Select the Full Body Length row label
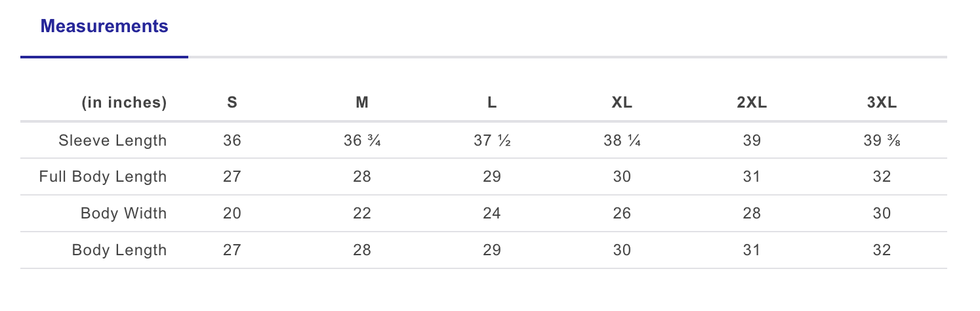This screenshot has height=311, width=980. [103, 177]
